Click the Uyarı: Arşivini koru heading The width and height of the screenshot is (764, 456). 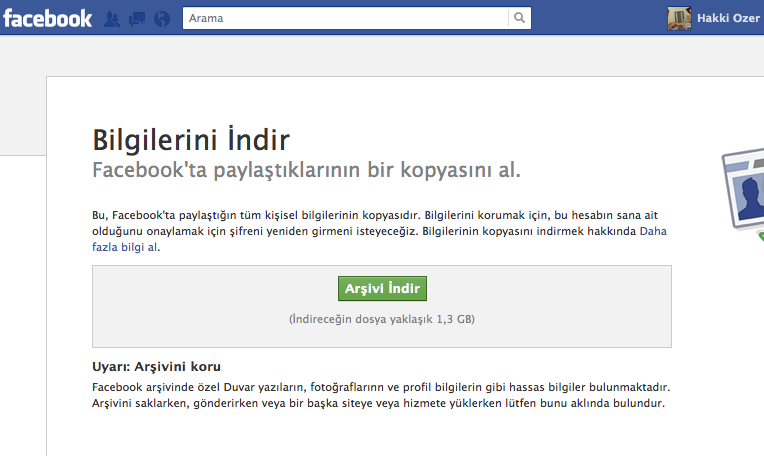click(156, 366)
